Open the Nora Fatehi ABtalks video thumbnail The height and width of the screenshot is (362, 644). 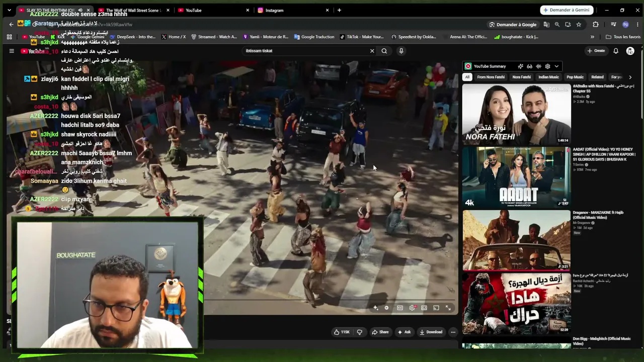516,114
